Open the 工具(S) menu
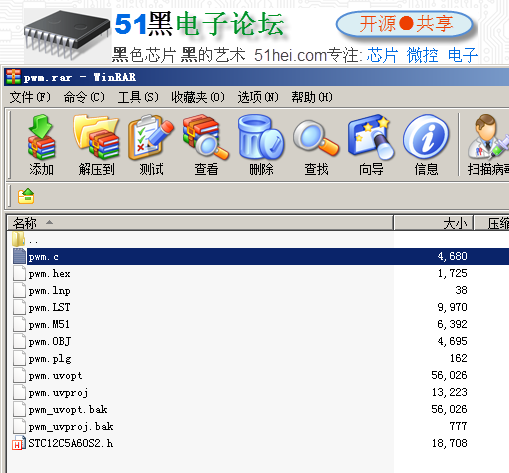The width and height of the screenshot is (509, 473). (x=138, y=97)
